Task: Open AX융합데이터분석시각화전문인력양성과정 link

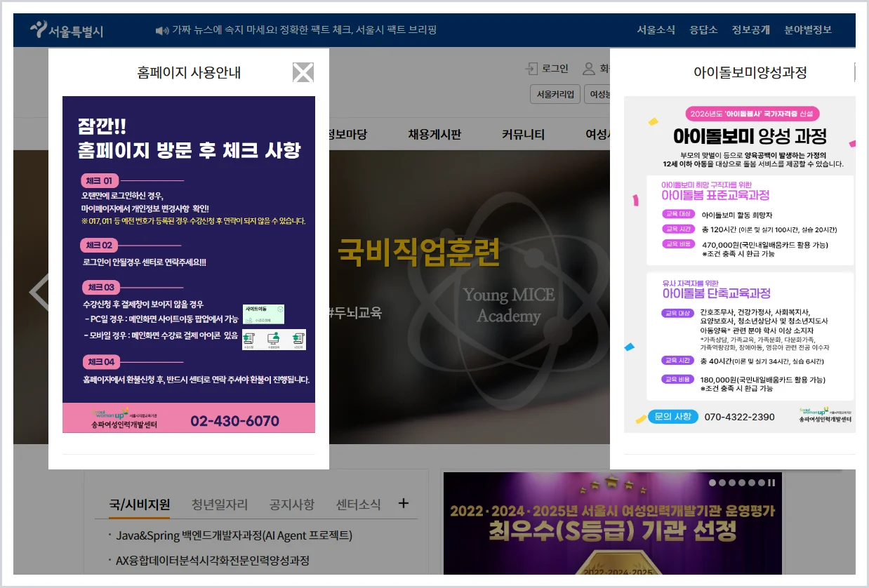Action: coord(213,561)
